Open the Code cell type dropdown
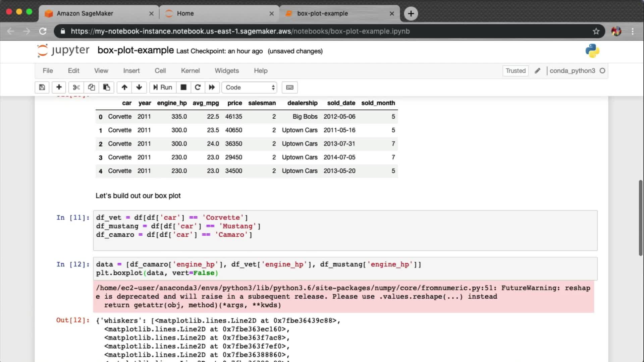 (250, 87)
